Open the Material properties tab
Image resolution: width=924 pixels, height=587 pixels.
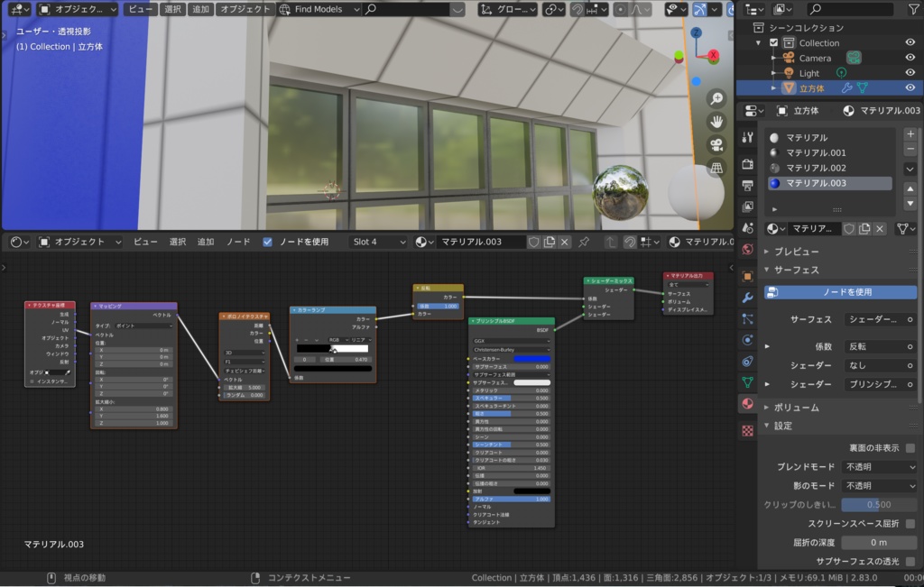tap(747, 403)
